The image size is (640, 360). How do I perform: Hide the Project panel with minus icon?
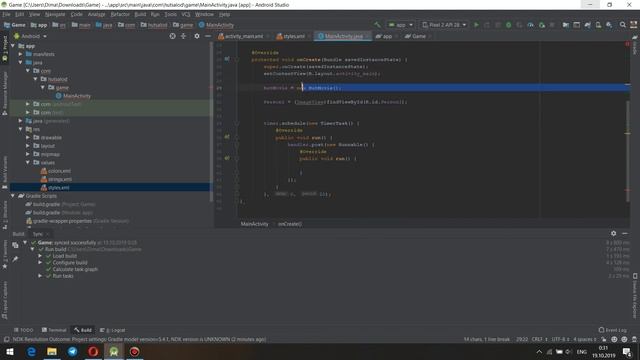click(208, 36)
